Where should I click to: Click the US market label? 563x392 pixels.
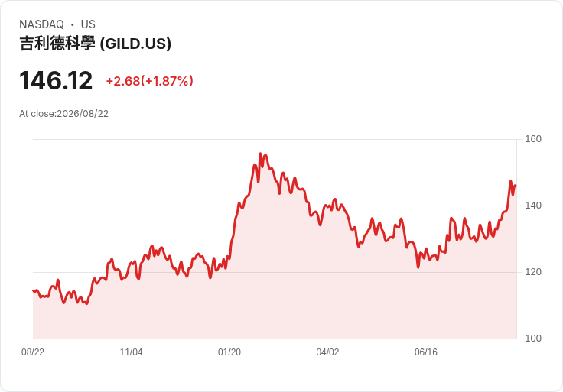tap(88, 24)
